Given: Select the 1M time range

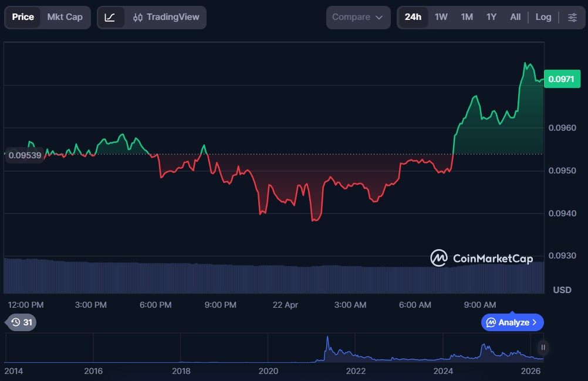Looking at the screenshot, I should point(467,17).
